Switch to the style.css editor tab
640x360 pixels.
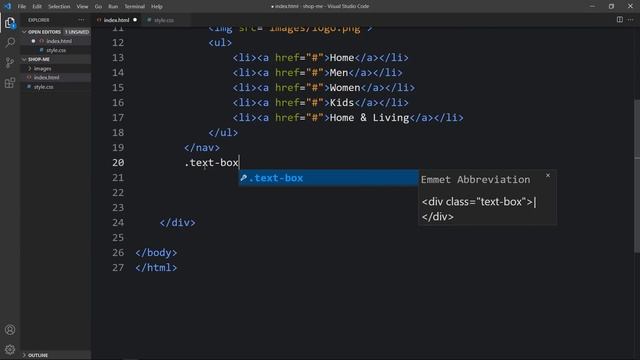[163, 20]
